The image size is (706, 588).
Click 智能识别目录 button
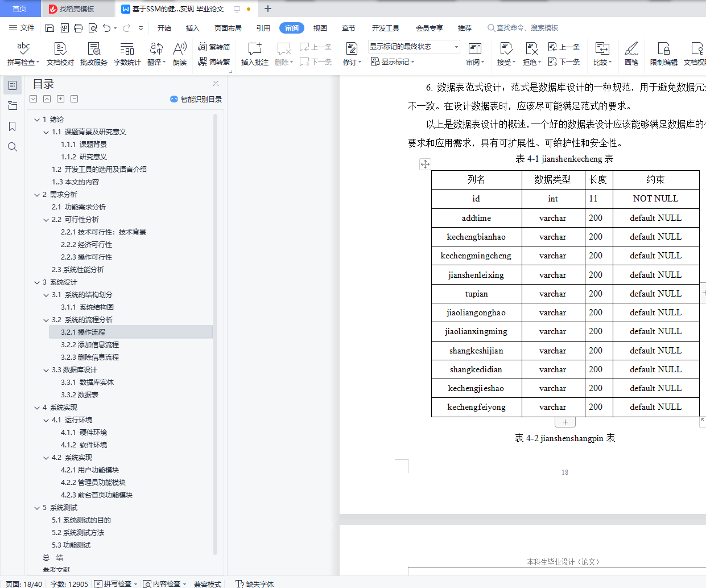click(x=196, y=99)
